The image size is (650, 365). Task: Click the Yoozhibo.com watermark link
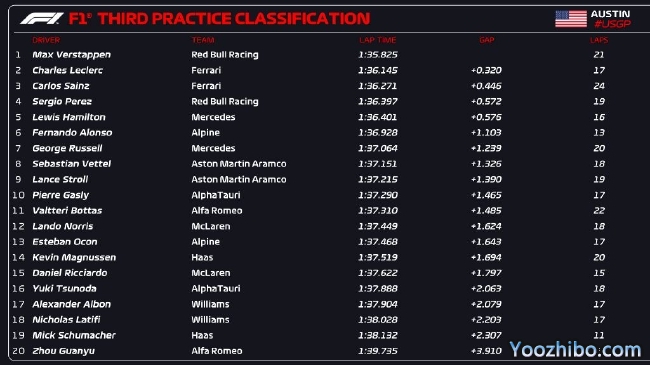(575, 350)
